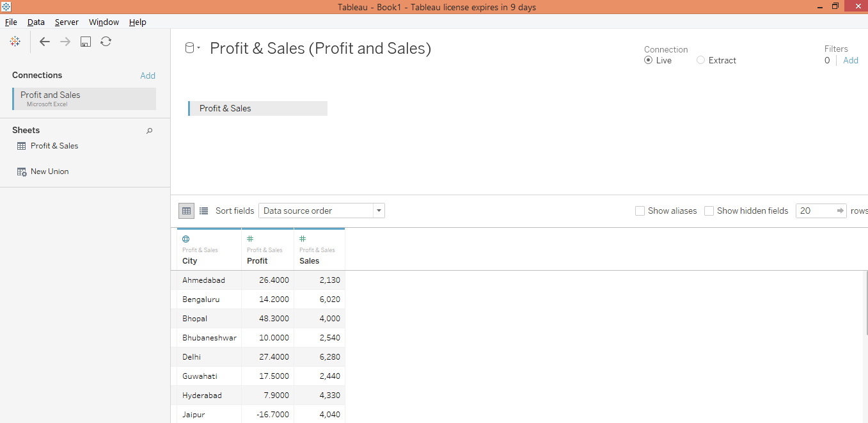Enable the Show aliases checkbox
Screen dimensions: 868x423
point(640,211)
